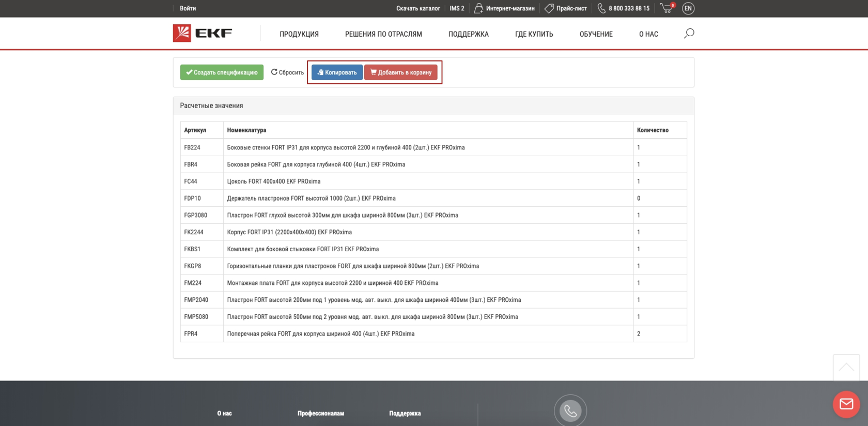Click Создать спецификацию button
Viewport: 868px width, 426px height.
[222, 72]
